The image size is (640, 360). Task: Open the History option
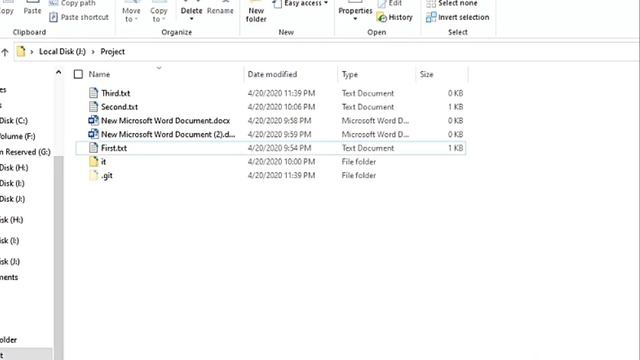pos(395,17)
